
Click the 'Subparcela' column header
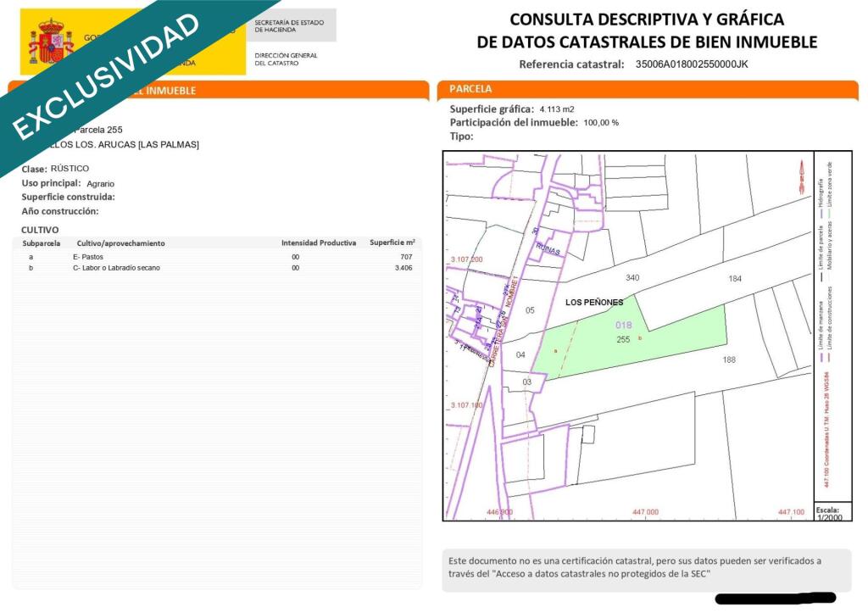pos(41,243)
